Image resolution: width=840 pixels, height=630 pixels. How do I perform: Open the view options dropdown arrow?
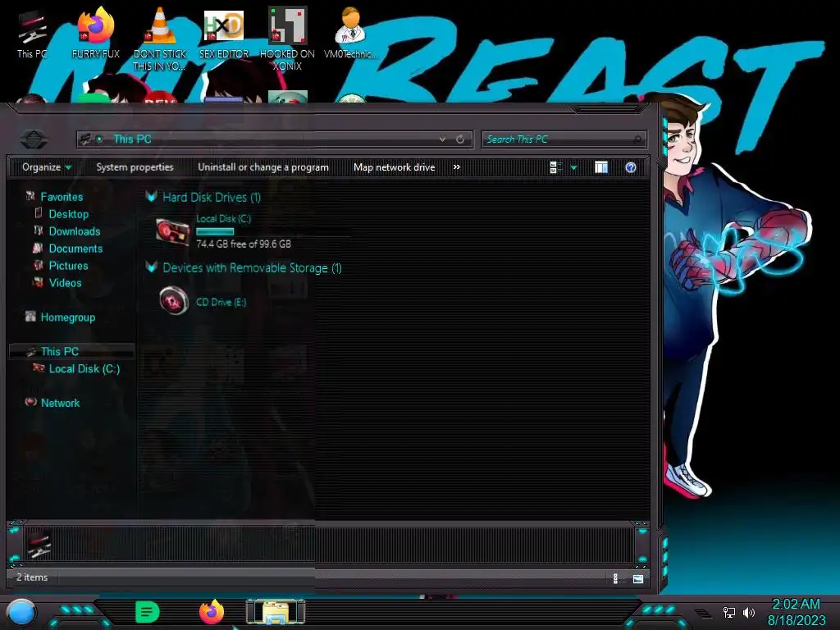573,168
